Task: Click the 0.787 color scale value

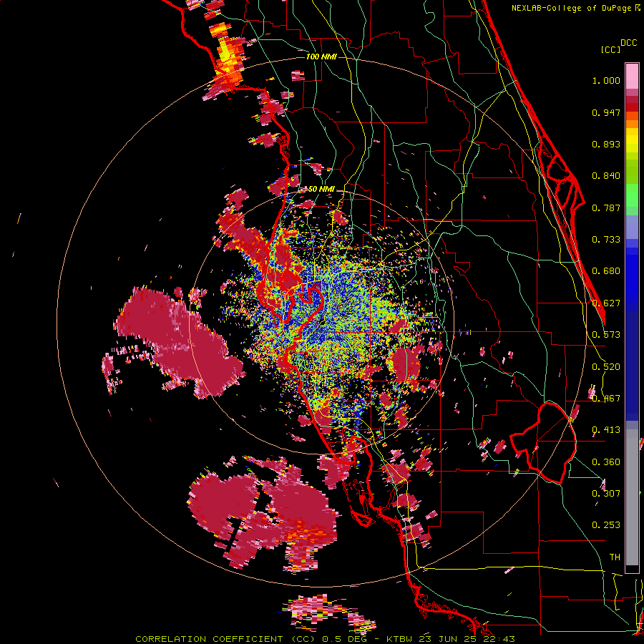Action: tap(606, 208)
